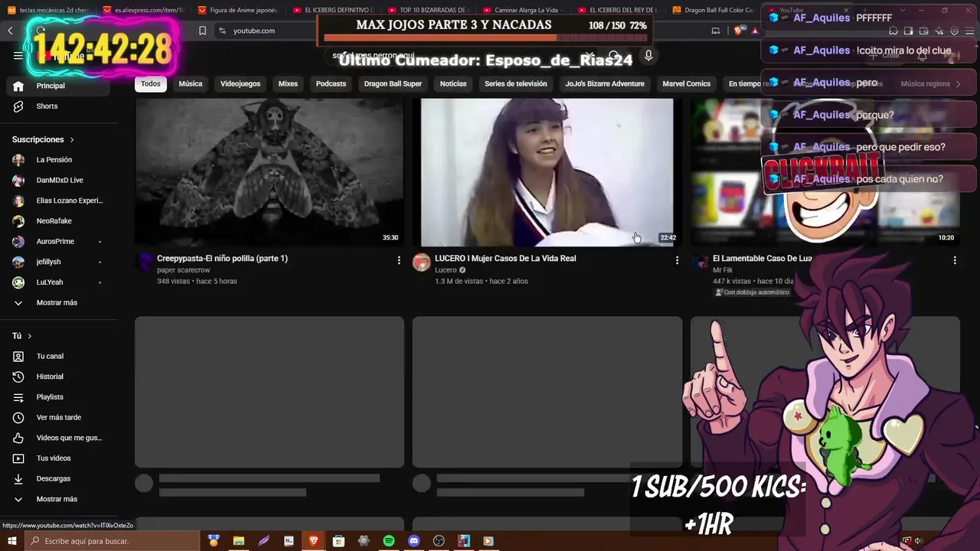Open Descargas downloads page
Screen dimensions: 980x551
coord(58,478)
